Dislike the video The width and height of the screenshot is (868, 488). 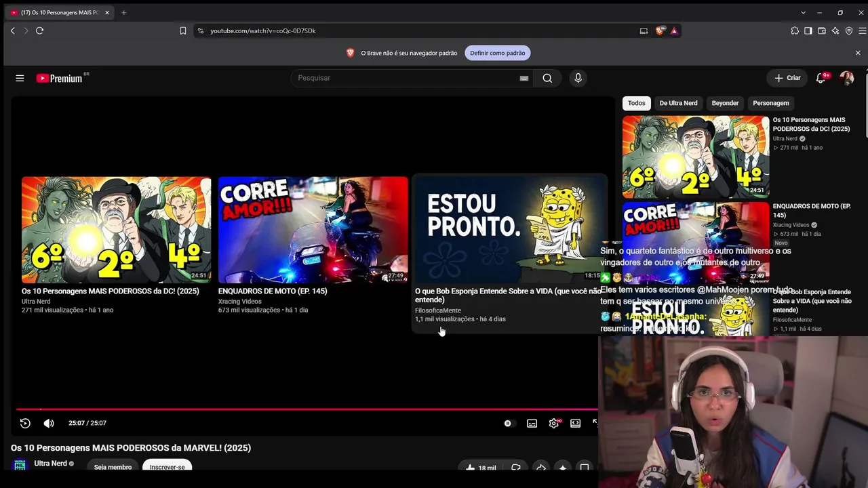click(516, 468)
